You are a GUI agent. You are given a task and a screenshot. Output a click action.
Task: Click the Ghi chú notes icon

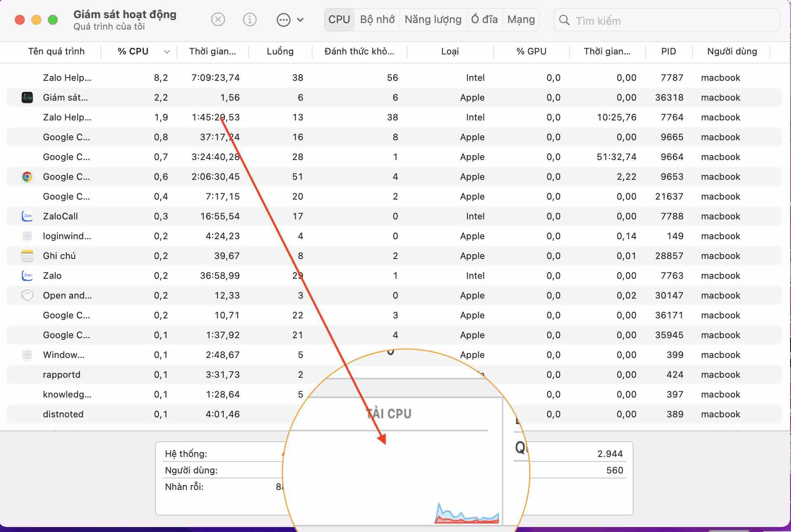[x=27, y=256]
